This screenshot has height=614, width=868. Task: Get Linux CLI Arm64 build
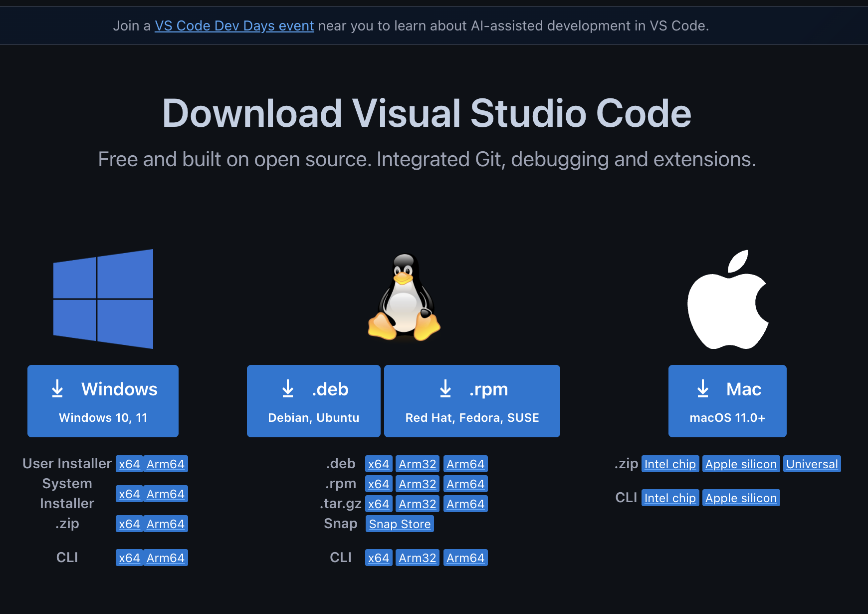(x=465, y=558)
